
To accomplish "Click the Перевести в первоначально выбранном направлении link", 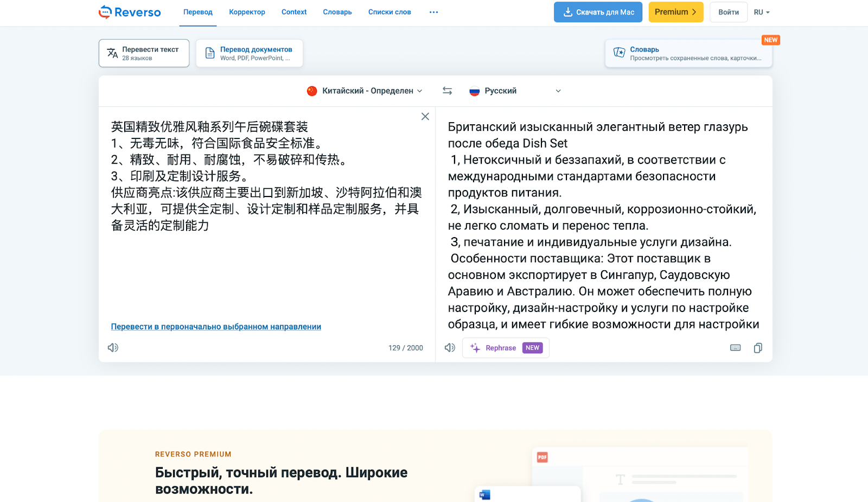I will point(216,327).
